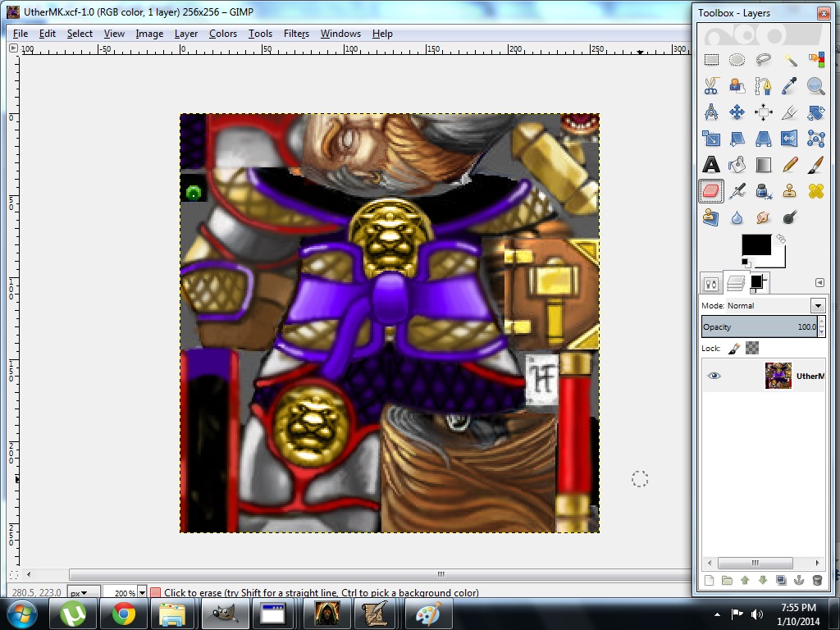The width and height of the screenshot is (840, 630).
Task: Select the Flip tool
Action: point(790,138)
